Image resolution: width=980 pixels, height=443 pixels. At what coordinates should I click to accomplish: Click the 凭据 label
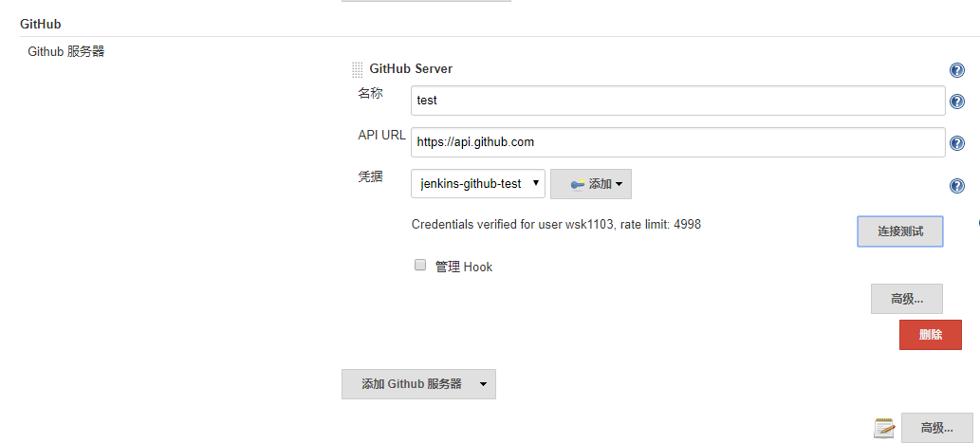point(370,176)
